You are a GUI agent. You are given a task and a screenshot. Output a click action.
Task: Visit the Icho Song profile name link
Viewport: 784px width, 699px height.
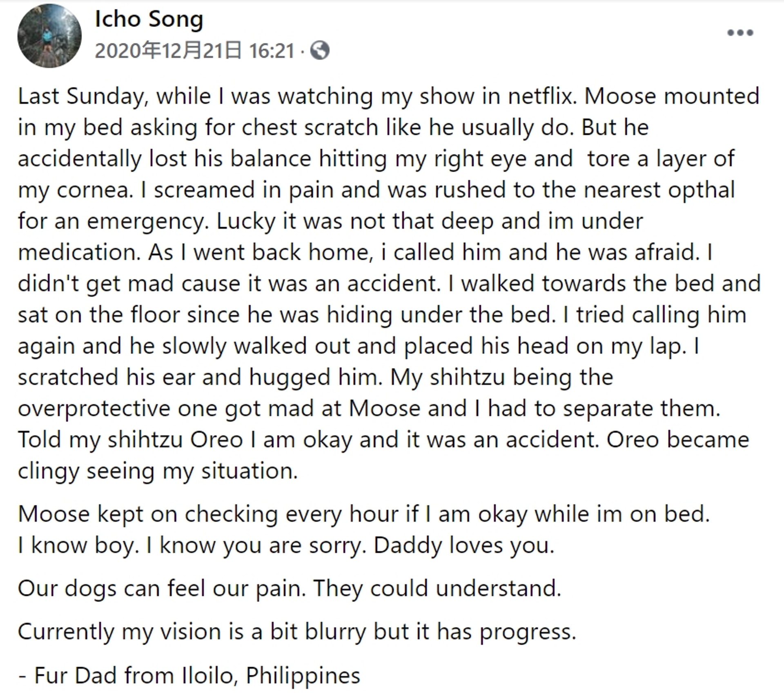point(149,20)
